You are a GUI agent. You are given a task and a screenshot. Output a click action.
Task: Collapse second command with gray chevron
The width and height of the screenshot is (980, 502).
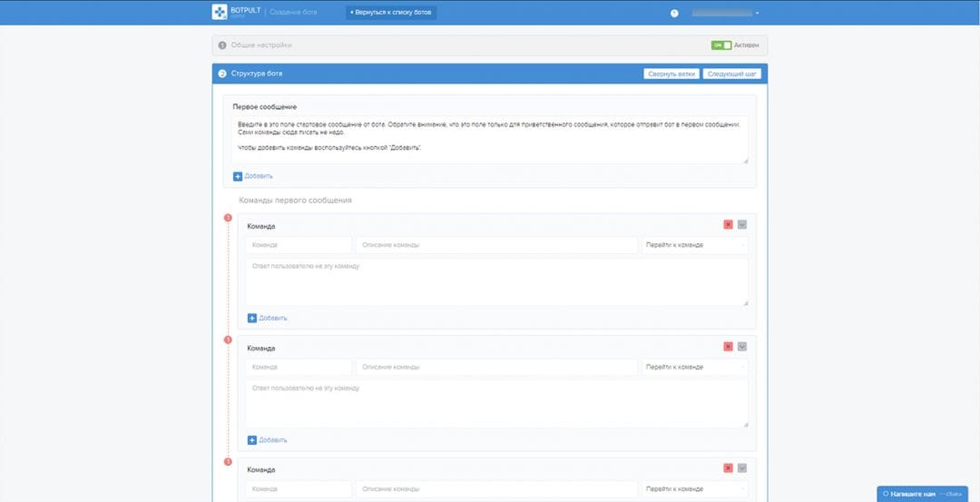742,347
